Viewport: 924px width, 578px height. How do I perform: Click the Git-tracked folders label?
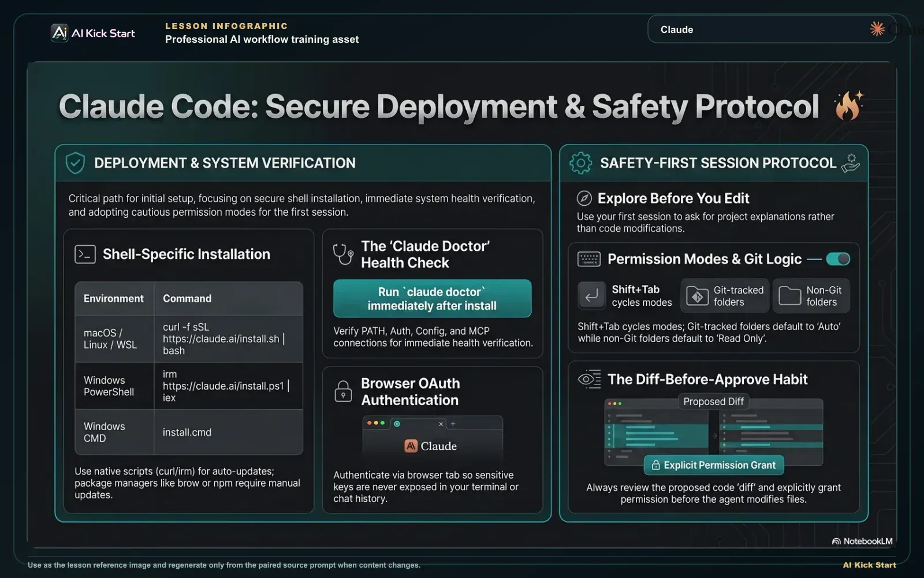coord(738,296)
